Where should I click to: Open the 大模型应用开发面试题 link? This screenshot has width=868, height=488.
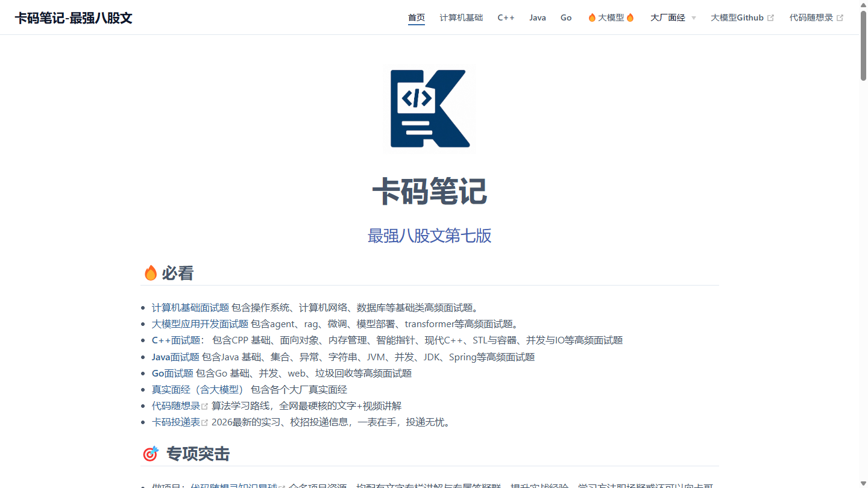click(x=200, y=324)
